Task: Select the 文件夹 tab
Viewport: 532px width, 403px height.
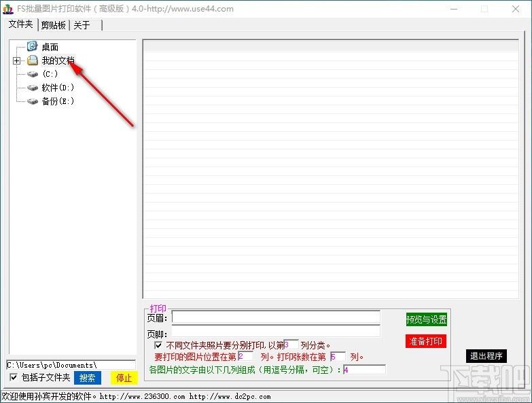Action: pyautogui.click(x=20, y=24)
